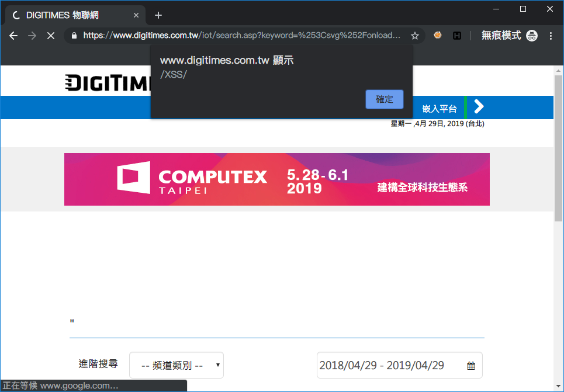Click the date range input field

[x=399, y=365]
